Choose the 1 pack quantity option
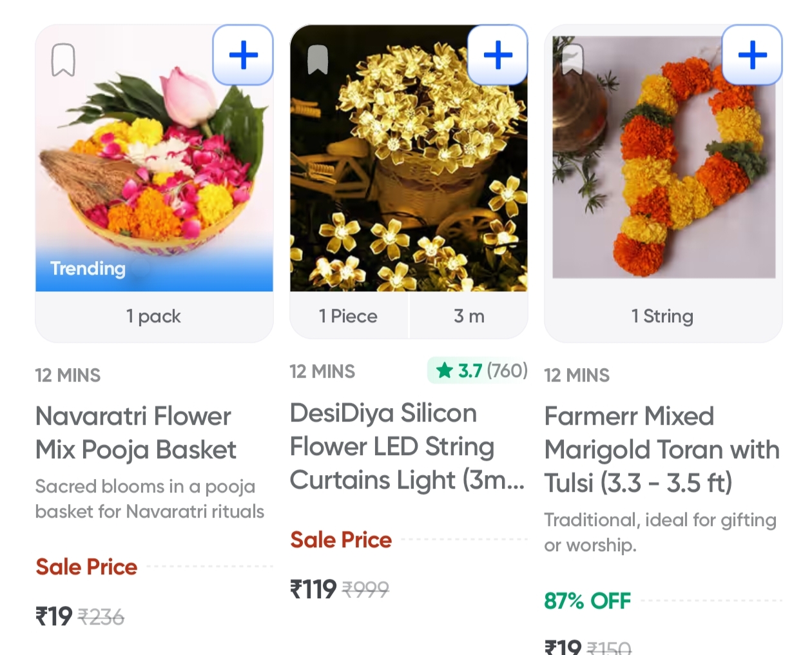The width and height of the screenshot is (812, 655). tap(153, 316)
